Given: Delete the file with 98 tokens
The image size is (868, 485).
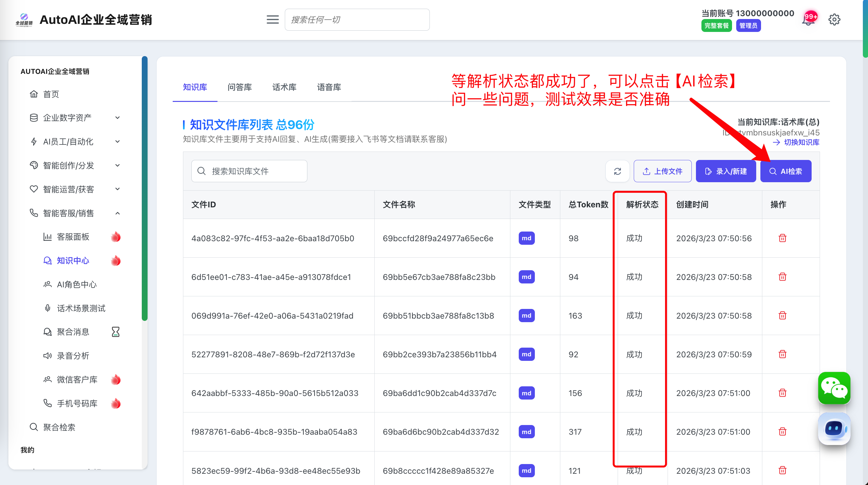Looking at the screenshot, I should point(782,238).
